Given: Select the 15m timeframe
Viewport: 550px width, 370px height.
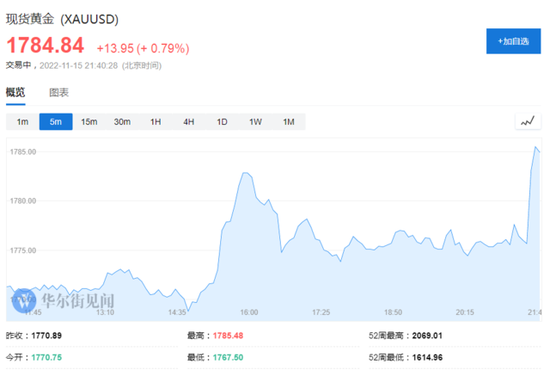Looking at the screenshot, I should pos(89,122).
